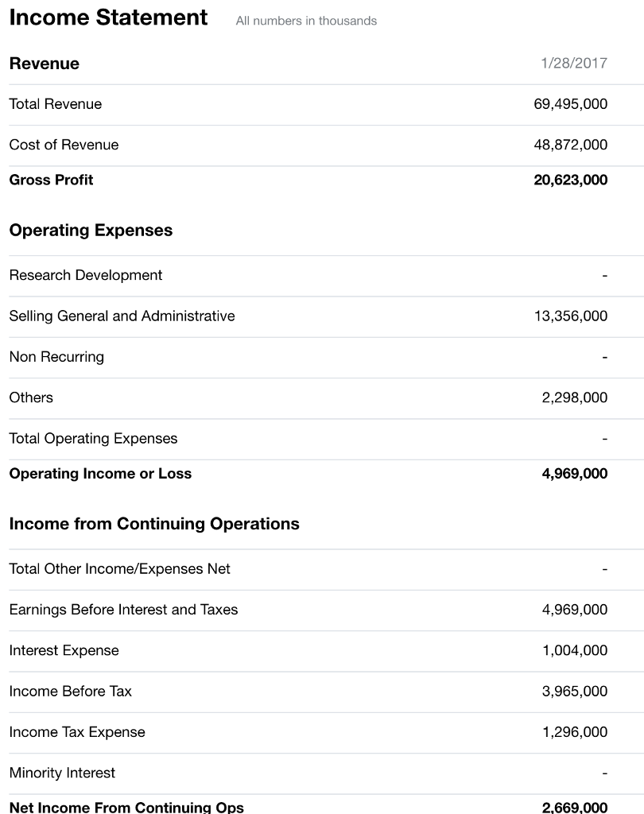The image size is (644, 814).
Task: Click the Total Revenue value 69,495,000
Action: 570,104
